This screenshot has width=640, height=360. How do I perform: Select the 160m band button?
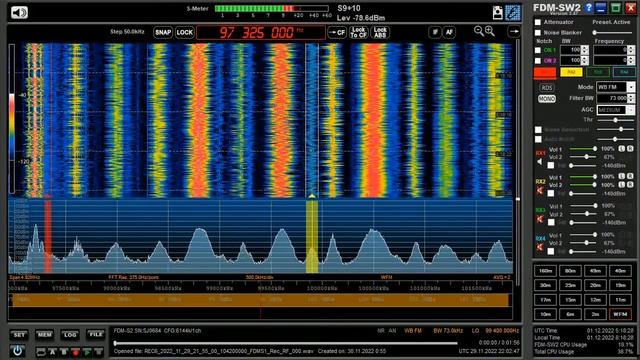point(545,271)
